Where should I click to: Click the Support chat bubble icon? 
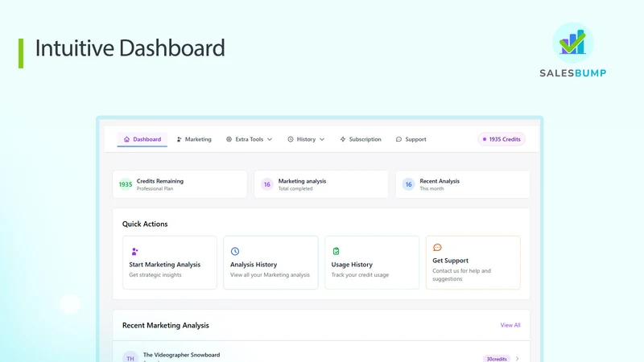[x=398, y=139]
